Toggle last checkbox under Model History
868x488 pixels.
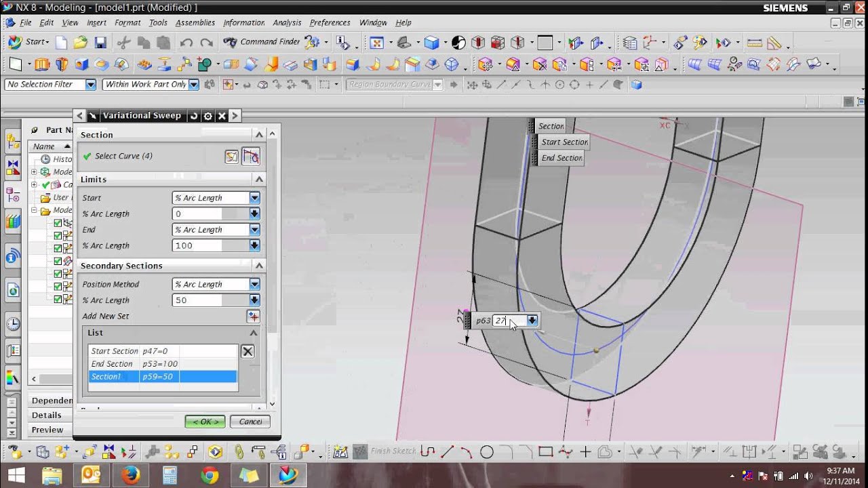pyautogui.click(x=58, y=299)
